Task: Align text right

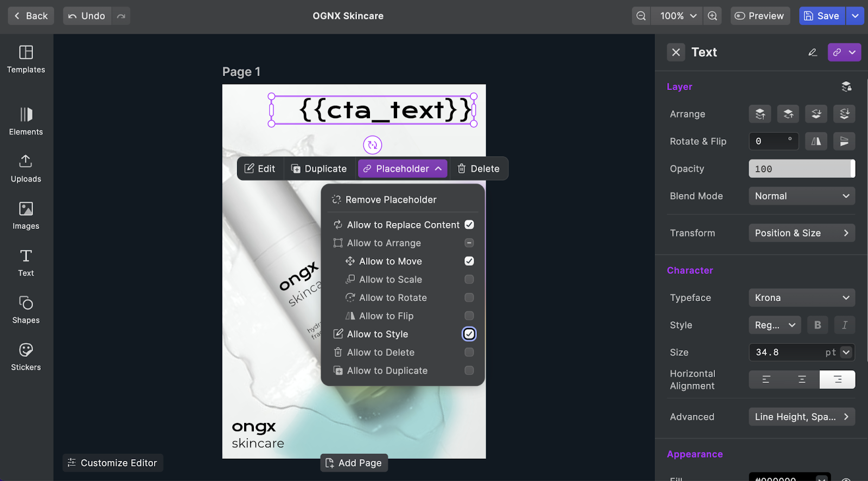Action: click(x=838, y=380)
